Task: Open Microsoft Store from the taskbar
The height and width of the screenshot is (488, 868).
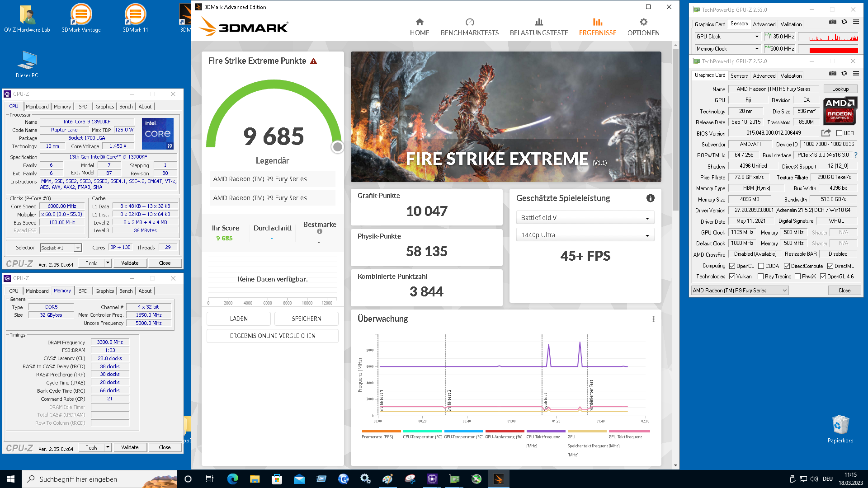Action: click(277, 479)
